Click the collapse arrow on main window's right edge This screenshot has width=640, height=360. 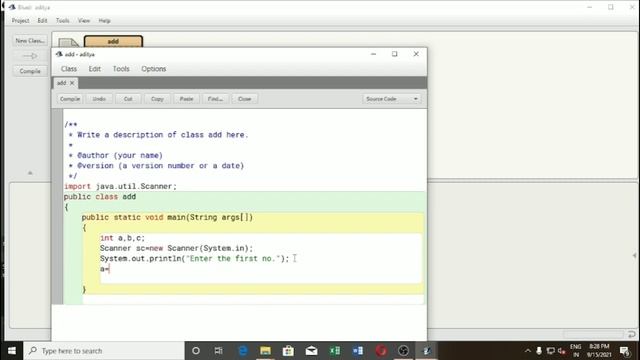click(x=635, y=256)
